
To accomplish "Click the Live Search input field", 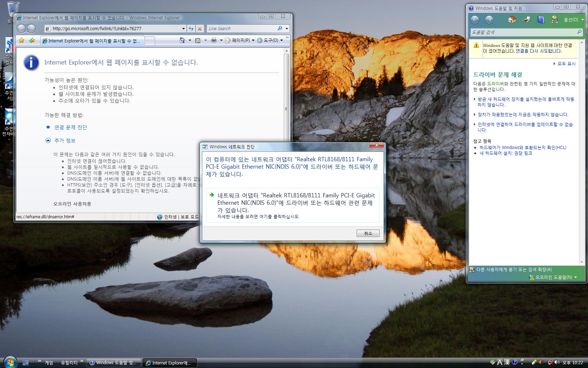I will point(241,29).
